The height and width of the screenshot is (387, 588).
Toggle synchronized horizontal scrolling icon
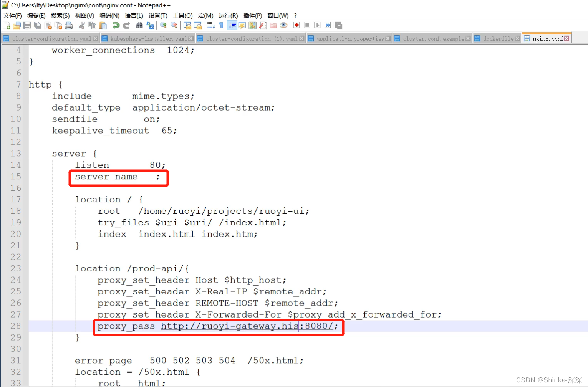[x=198, y=25]
